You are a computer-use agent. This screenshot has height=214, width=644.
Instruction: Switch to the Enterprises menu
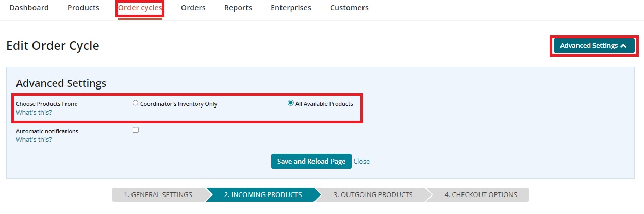(x=291, y=8)
